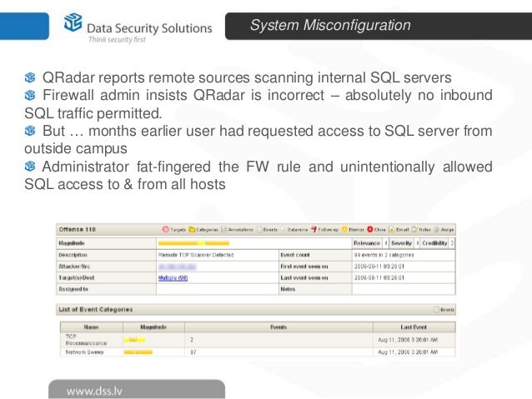Click the Network Sweep last event timestamp

(x=408, y=352)
